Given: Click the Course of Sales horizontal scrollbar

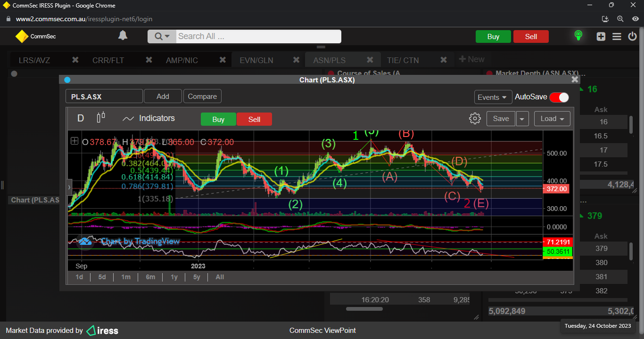Looking at the screenshot, I should tap(364, 309).
